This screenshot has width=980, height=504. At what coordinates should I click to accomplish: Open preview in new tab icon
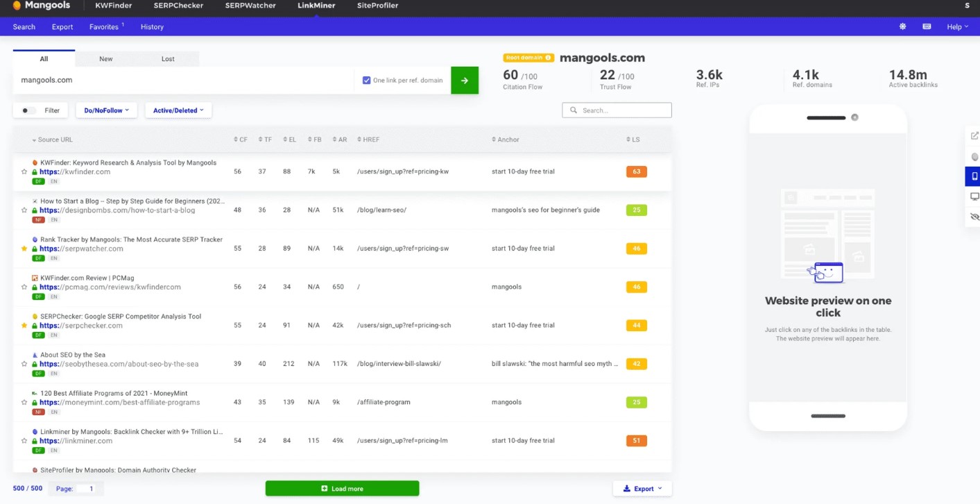[974, 135]
